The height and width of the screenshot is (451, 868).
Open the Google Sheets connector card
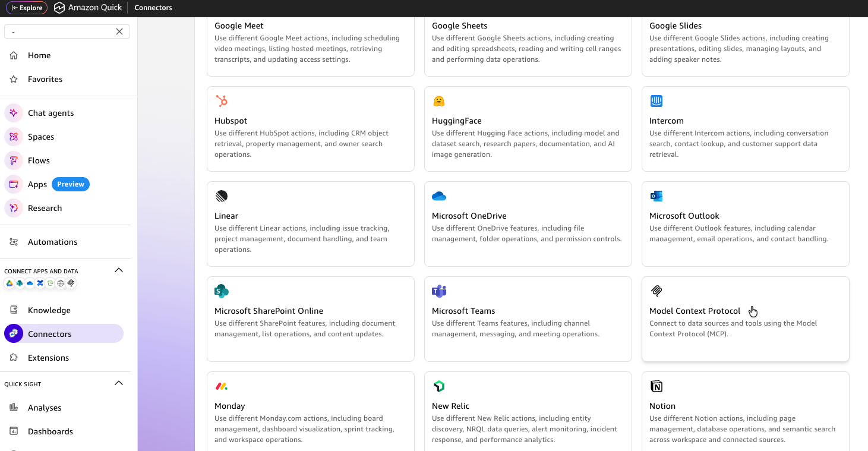tap(528, 47)
